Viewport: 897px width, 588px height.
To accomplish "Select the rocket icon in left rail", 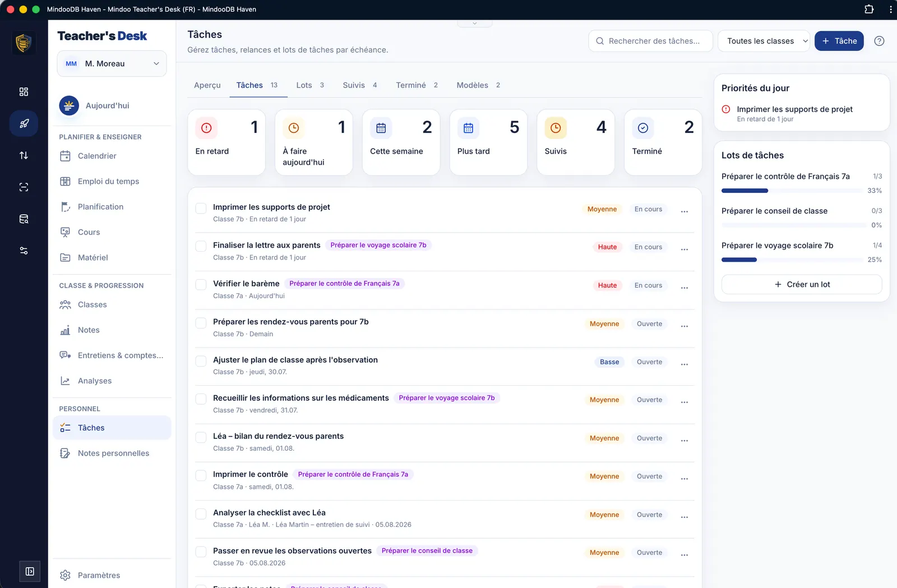I will click(24, 123).
